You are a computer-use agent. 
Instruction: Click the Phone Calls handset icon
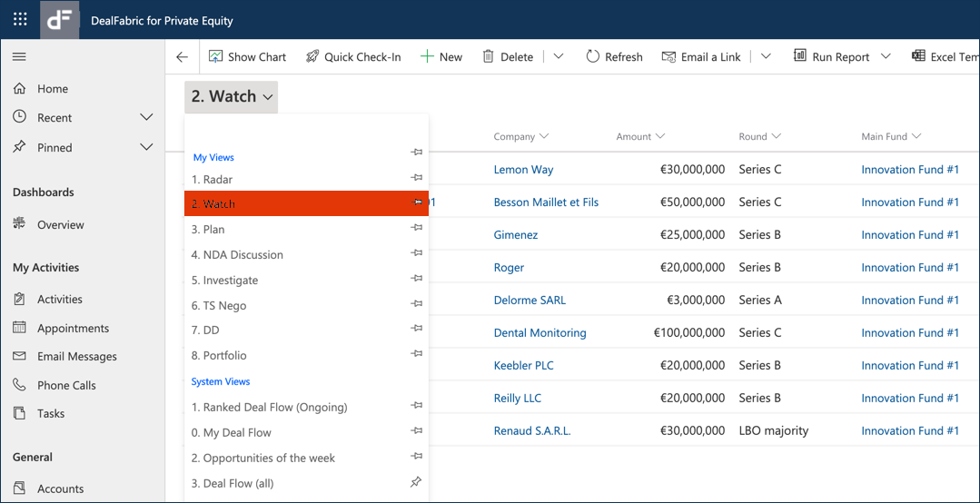pyautogui.click(x=19, y=385)
